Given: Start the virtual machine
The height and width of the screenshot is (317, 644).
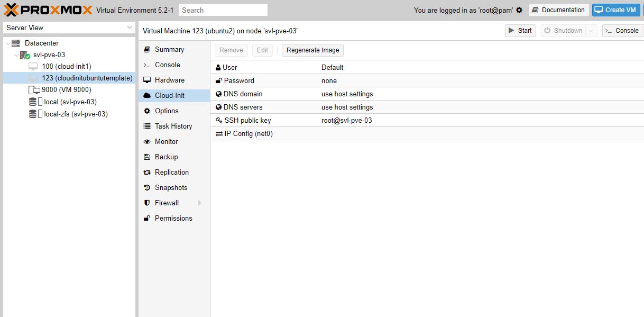Looking at the screenshot, I should 520,31.
